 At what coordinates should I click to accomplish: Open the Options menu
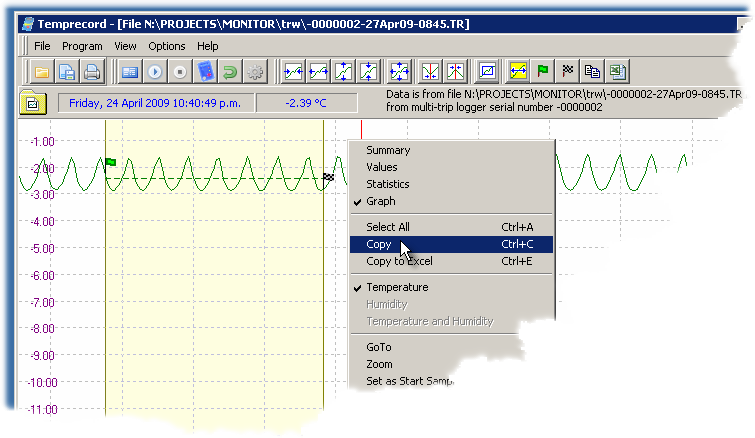167,46
